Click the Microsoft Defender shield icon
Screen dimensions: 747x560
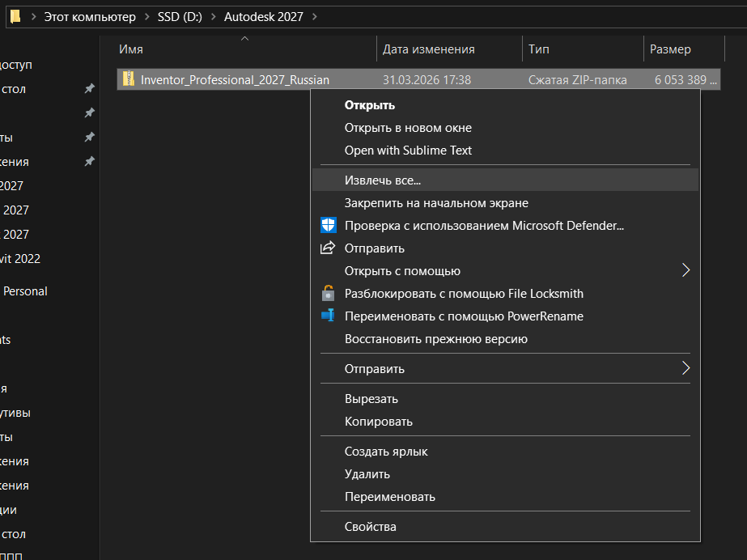pos(329,225)
